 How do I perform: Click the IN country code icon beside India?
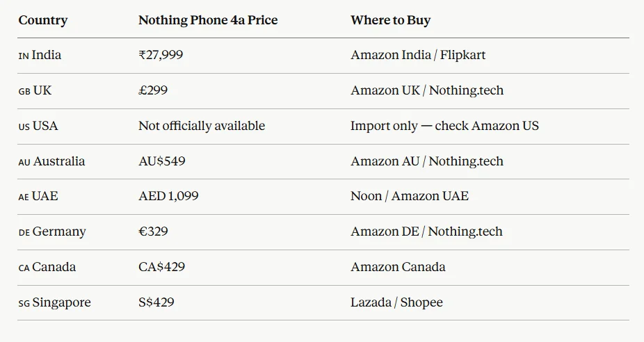click(x=24, y=56)
